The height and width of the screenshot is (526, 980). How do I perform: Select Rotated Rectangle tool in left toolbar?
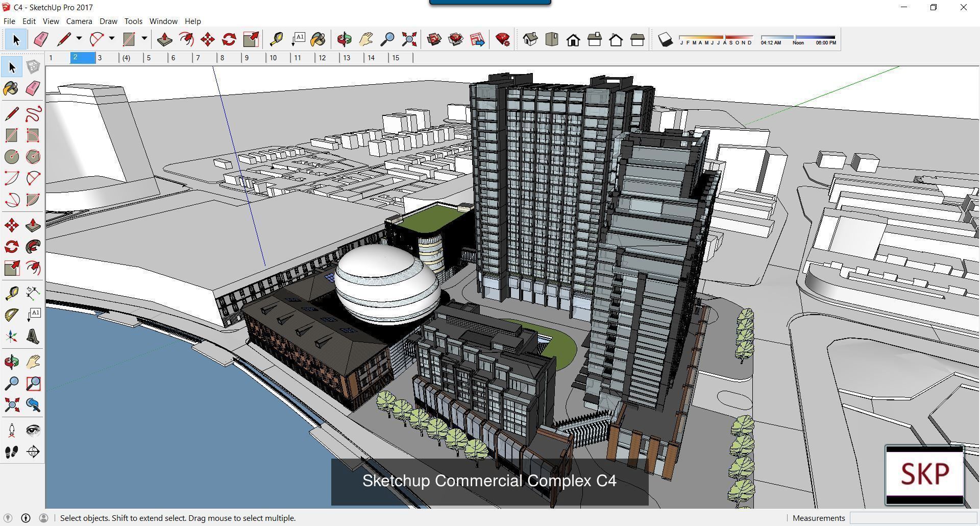33,135
